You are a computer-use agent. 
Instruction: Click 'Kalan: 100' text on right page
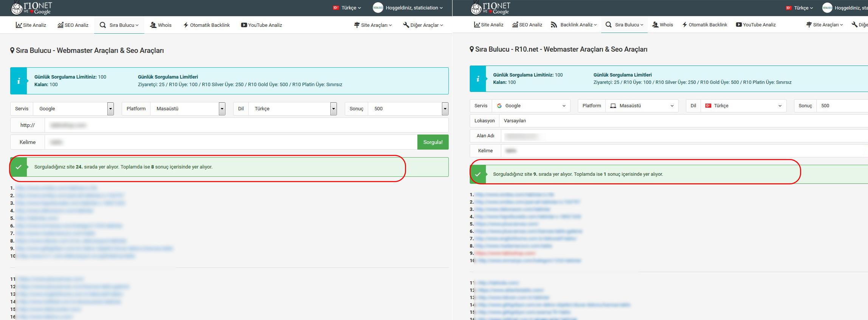click(x=504, y=82)
